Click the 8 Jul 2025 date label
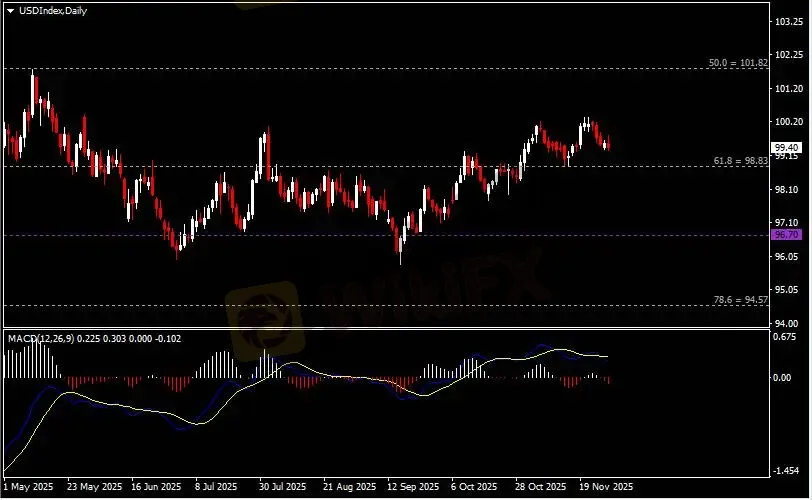Viewport: 812px width, 500px height. point(216,487)
